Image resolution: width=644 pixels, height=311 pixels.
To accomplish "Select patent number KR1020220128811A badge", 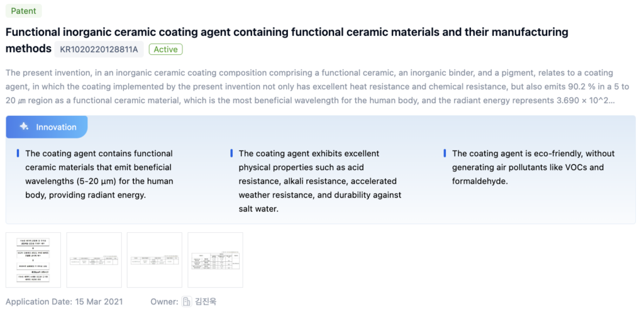I will tap(99, 49).
